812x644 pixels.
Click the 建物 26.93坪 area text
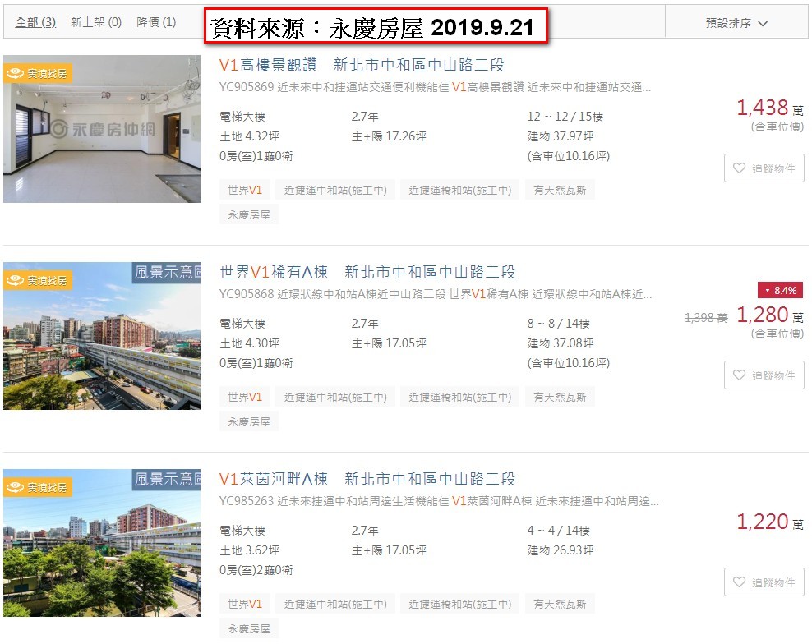tap(561, 550)
